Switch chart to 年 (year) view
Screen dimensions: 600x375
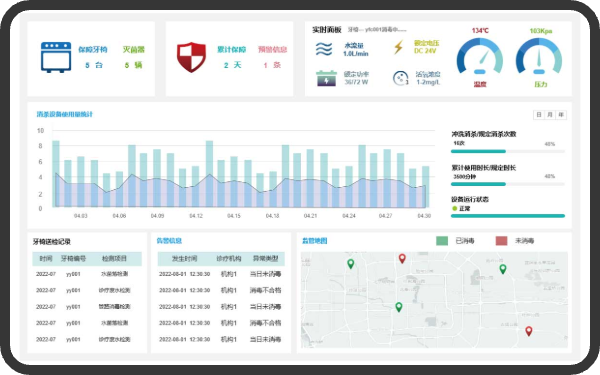click(x=561, y=115)
